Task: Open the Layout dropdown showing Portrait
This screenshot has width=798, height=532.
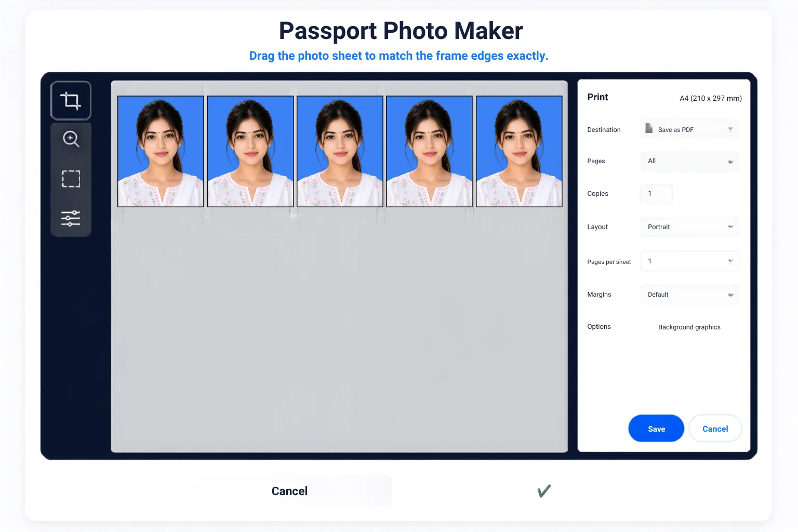Action: (689, 227)
